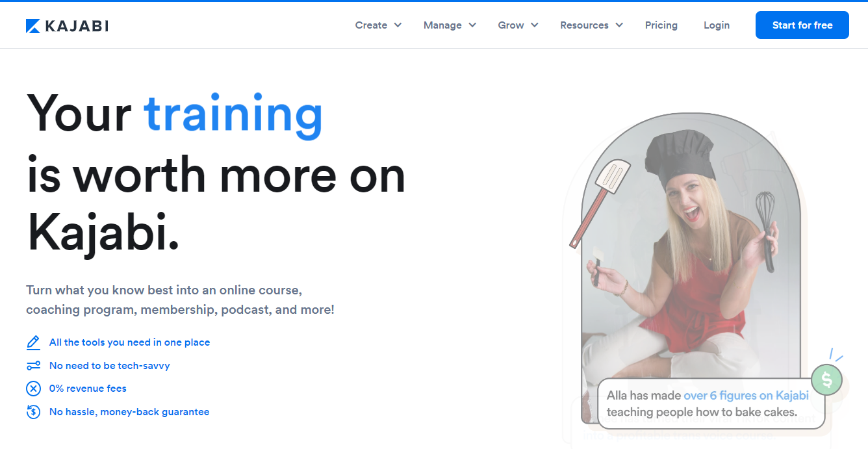The height and width of the screenshot is (449, 868).
Task: Click the money-back guarantee dollar icon
Action: click(33, 412)
